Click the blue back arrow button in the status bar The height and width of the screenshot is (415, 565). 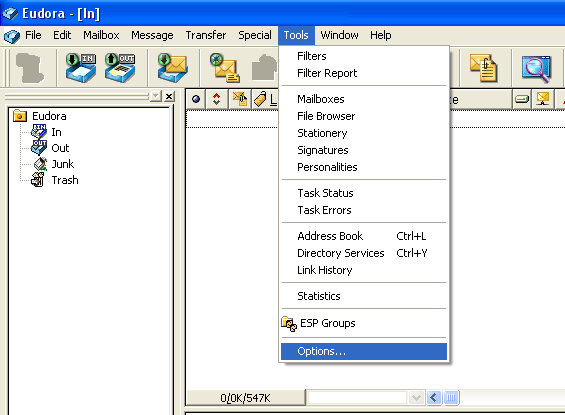(434, 398)
